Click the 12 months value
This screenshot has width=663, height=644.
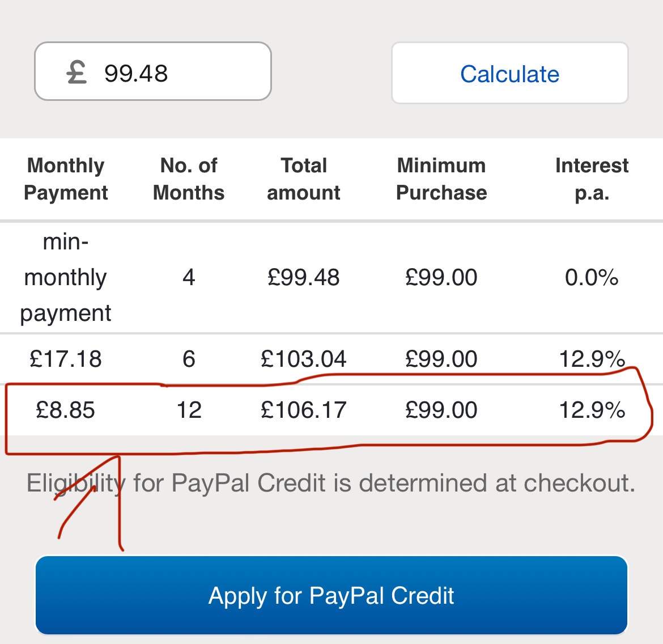coord(189,410)
